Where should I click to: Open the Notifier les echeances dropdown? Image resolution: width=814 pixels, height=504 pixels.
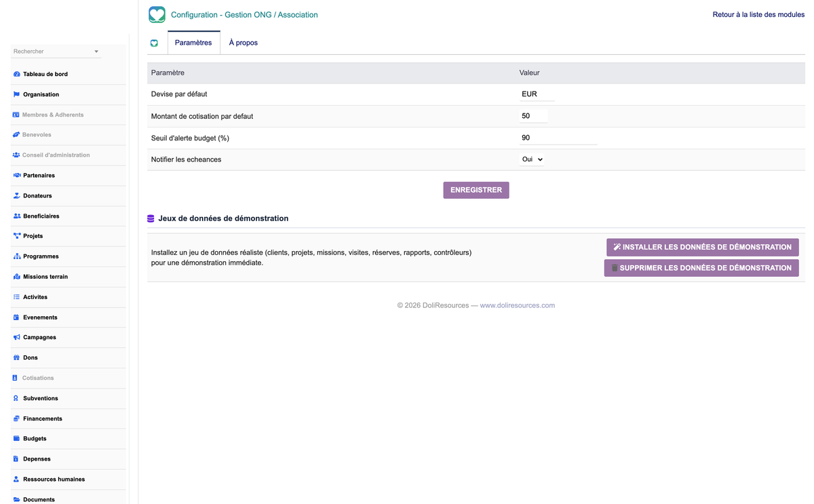[x=532, y=159]
